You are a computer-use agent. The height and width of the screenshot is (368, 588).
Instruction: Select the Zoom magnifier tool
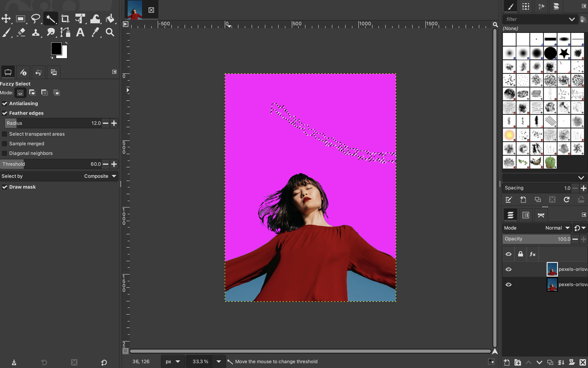[x=110, y=32]
